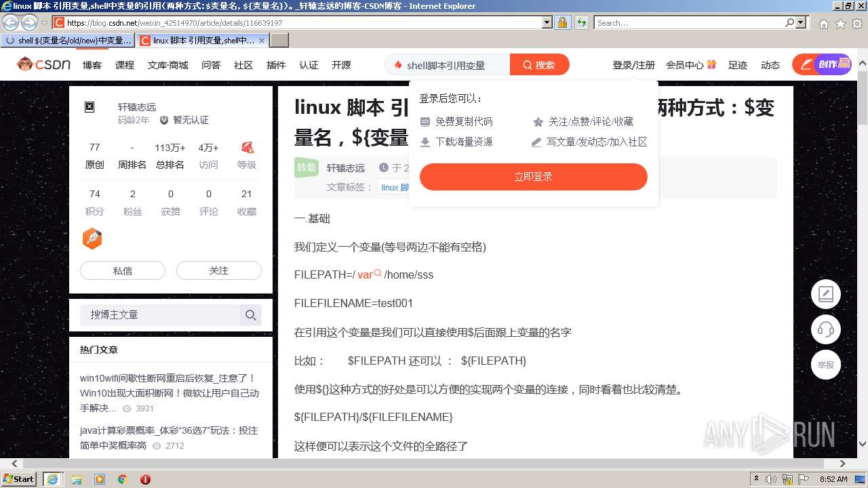Viewport: 868px width, 488px height.
Task: Expand the address bar URL dropdown
Action: (x=547, y=22)
